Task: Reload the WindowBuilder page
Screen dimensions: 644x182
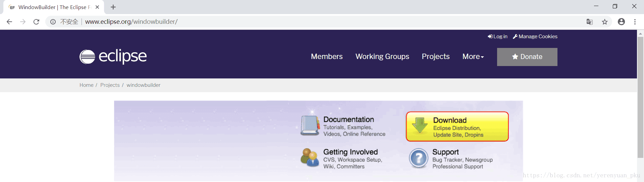Action: click(36, 22)
